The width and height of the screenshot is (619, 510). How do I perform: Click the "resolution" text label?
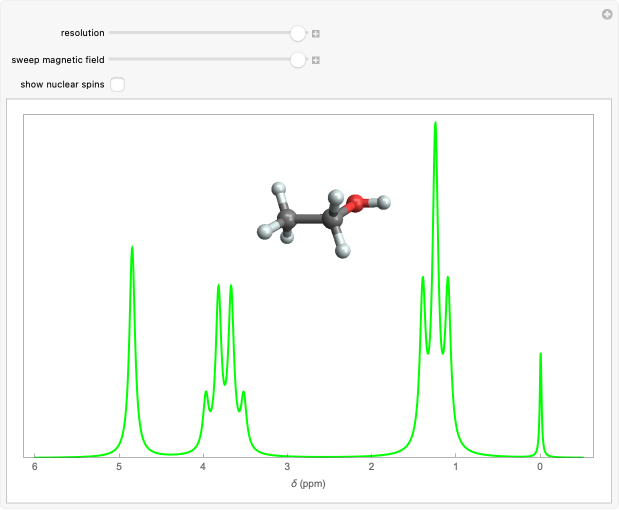pyautogui.click(x=82, y=33)
